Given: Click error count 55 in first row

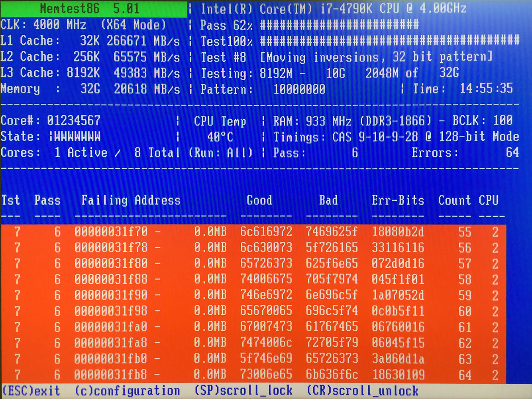Looking at the screenshot, I should click(x=465, y=232).
